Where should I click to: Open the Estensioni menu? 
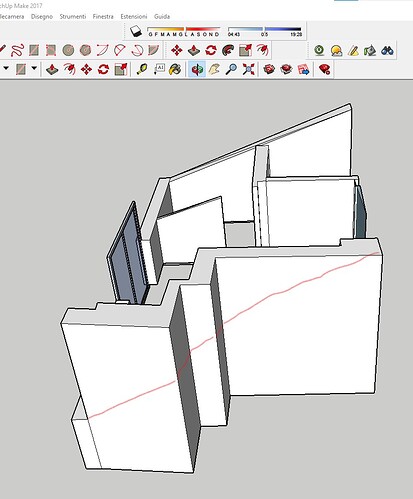(134, 16)
